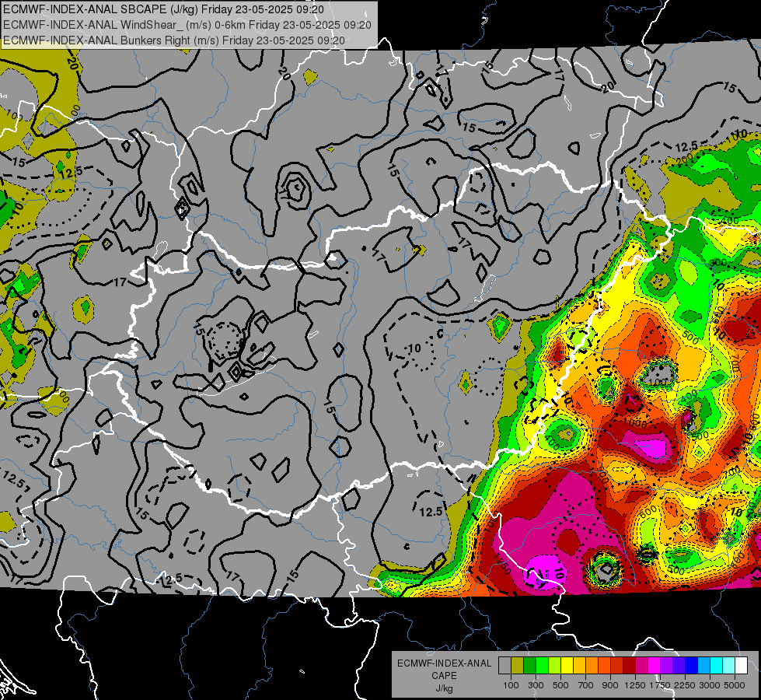Select the dark green legend swatch
761x700 pixels.
529,666
